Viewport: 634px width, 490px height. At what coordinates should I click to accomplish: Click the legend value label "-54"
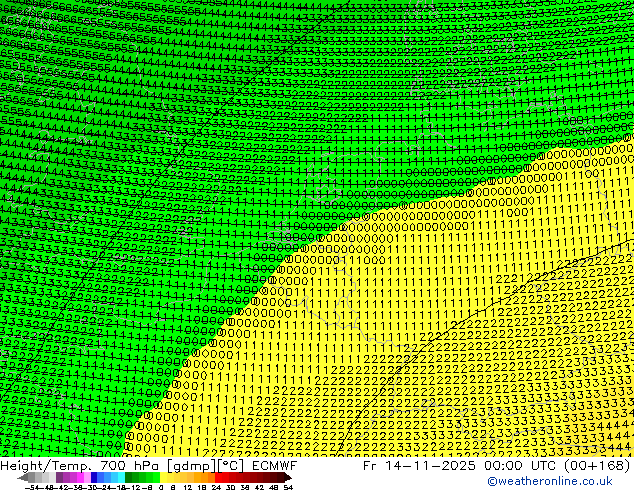[32, 487]
